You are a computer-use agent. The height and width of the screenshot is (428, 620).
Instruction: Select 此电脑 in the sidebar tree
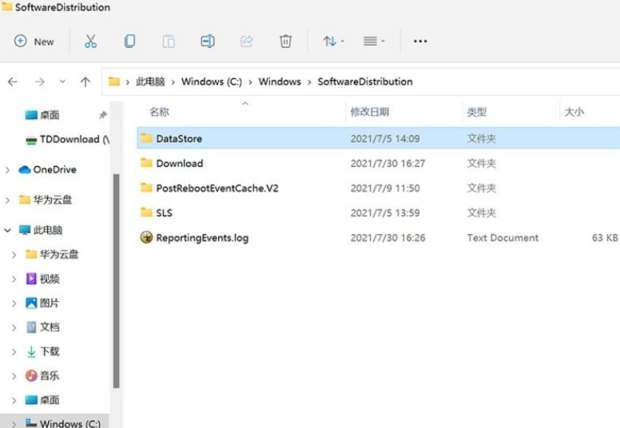(x=41, y=230)
